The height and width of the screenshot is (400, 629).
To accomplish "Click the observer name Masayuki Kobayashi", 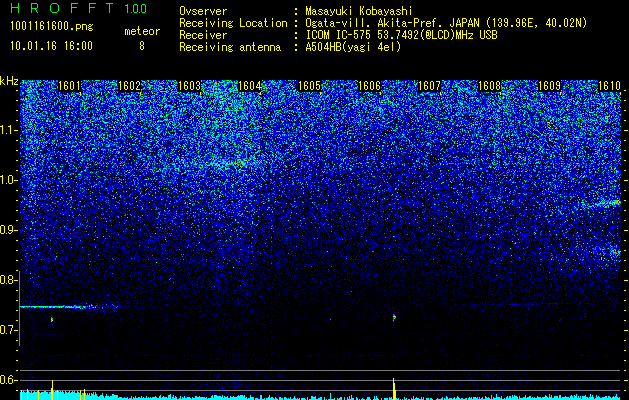I will pyautogui.click(x=359, y=11).
